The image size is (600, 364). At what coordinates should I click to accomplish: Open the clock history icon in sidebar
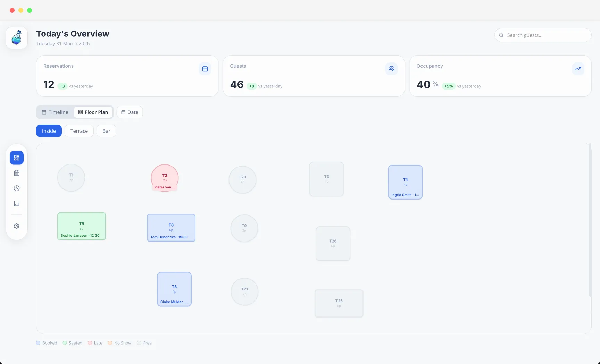coord(16,188)
